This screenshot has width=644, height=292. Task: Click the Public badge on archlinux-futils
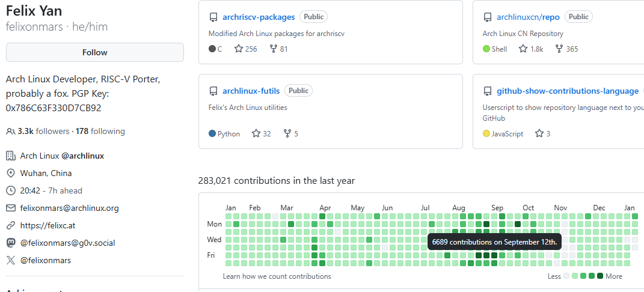pos(299,91)
